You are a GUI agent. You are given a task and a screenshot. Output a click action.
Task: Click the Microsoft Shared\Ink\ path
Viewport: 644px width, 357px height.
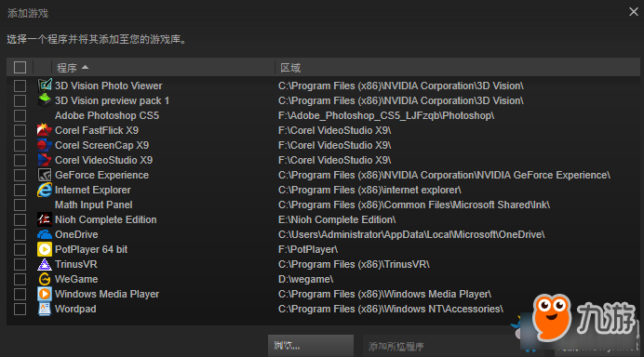click(414, 205)
